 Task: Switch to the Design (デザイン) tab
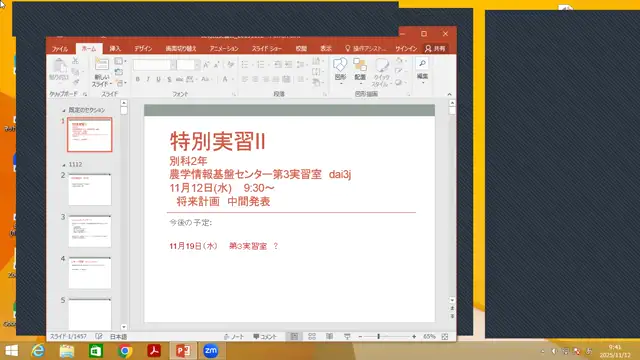pos(143,49)
